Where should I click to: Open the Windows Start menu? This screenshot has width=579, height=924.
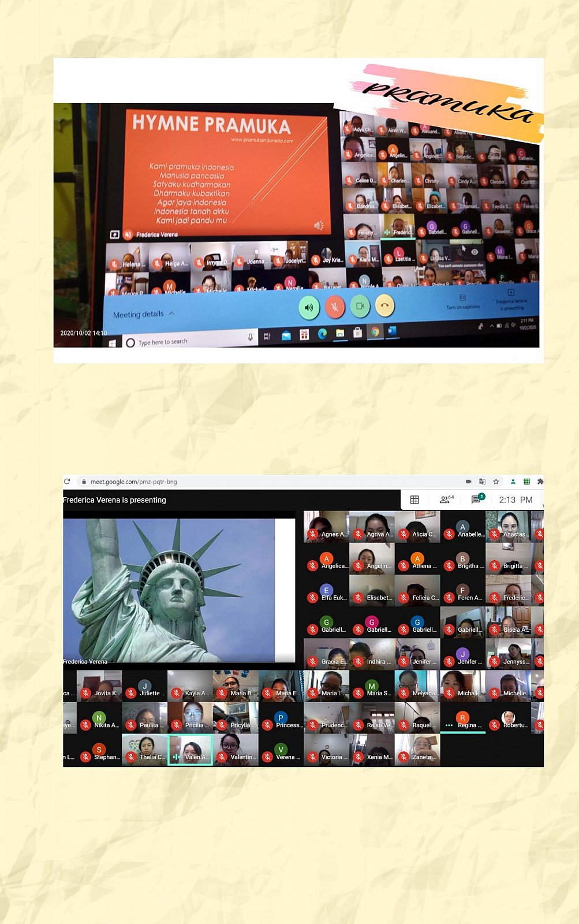click(113, 343)
